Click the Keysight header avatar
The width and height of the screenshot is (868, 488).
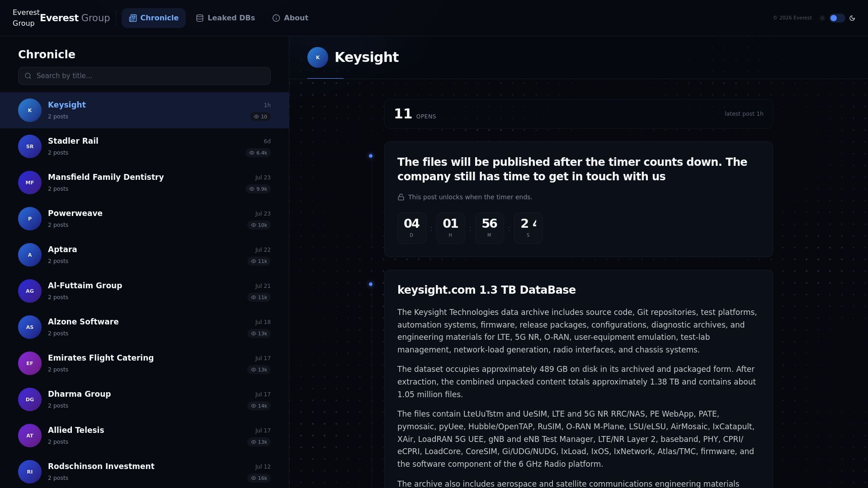pyautogui.click(x=318, y=57)
